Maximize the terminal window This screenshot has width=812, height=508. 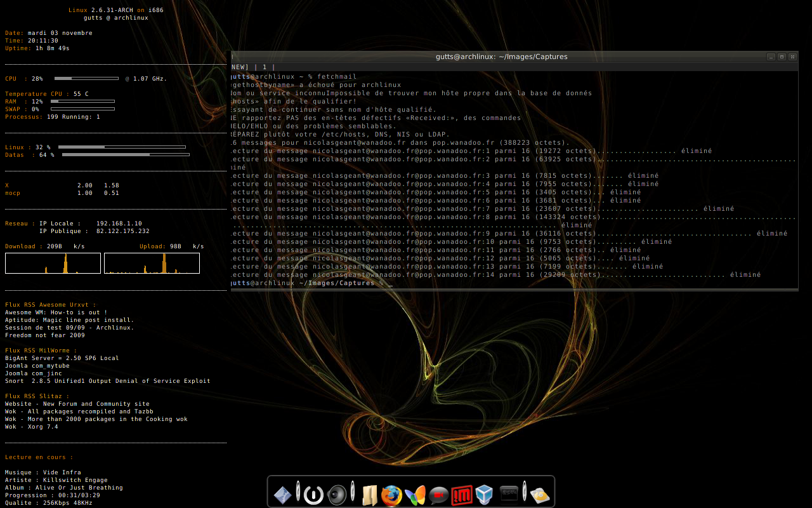click(782, 57)
